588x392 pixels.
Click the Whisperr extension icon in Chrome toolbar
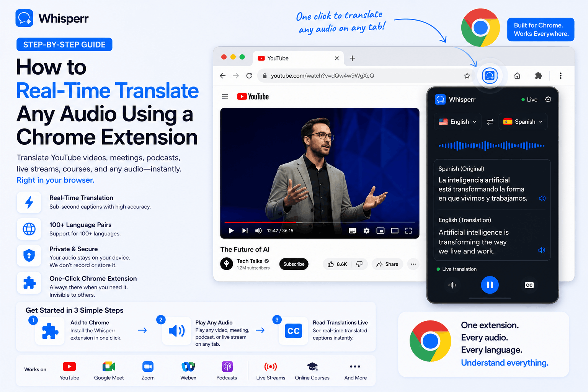[x=490, y=76]
